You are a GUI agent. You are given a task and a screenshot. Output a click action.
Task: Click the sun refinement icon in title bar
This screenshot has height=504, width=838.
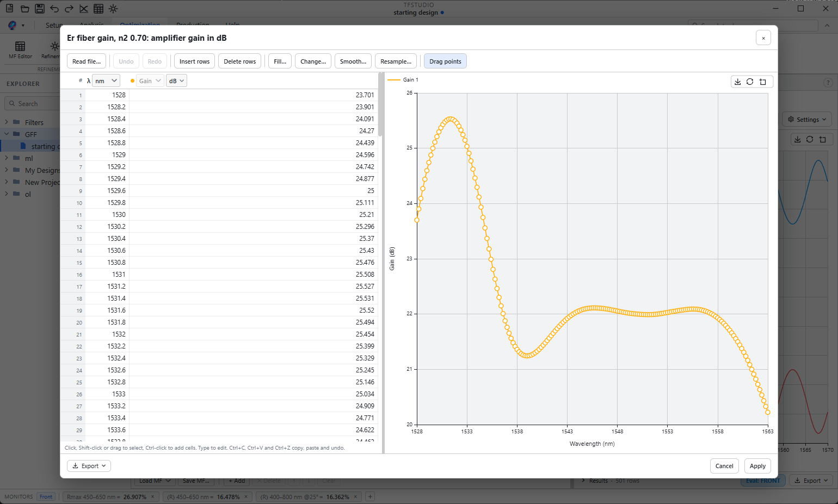113,9
